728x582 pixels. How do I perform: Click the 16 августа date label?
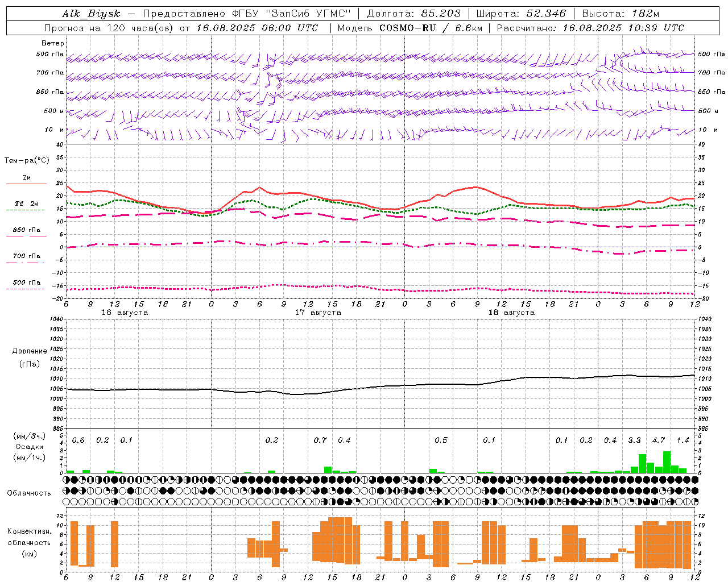pos(125,313)
